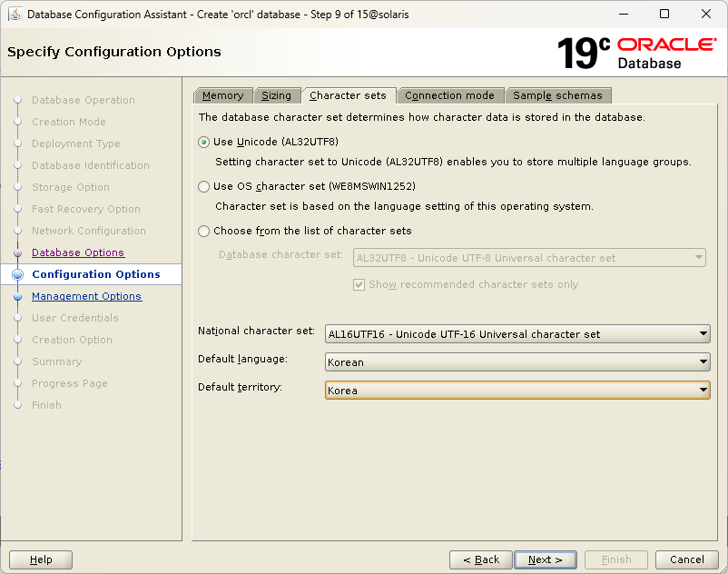Viewport: 728px width, 574px height.
Task: Click the Default territory label
Action: [240, 387]
